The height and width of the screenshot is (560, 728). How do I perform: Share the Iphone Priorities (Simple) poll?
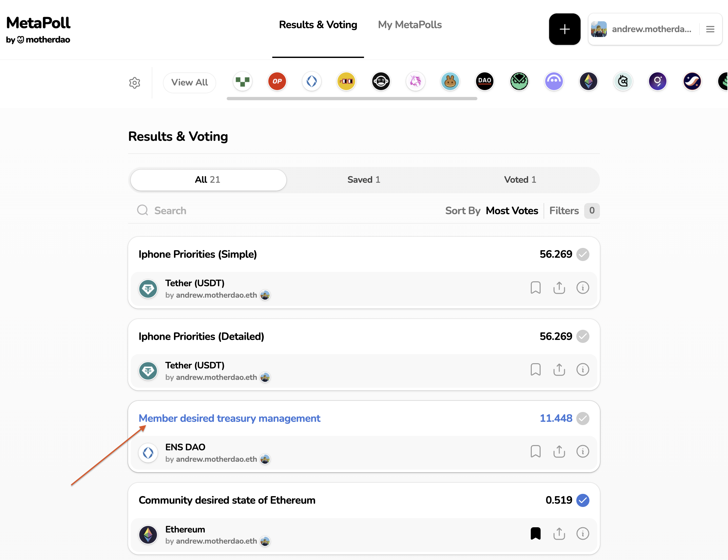pyautogui.click(x=559, y=288)
